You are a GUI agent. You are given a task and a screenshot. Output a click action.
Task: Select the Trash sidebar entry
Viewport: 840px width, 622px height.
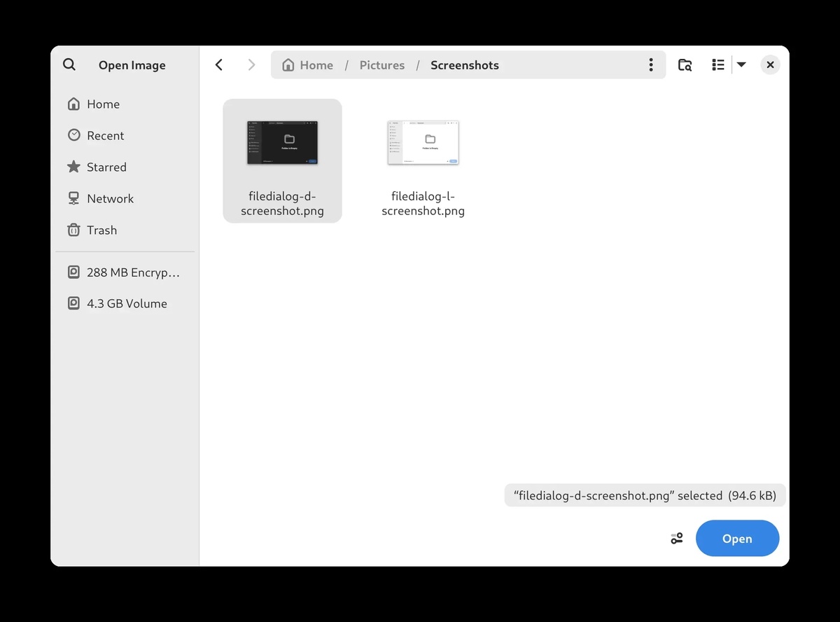coord(101,230)
